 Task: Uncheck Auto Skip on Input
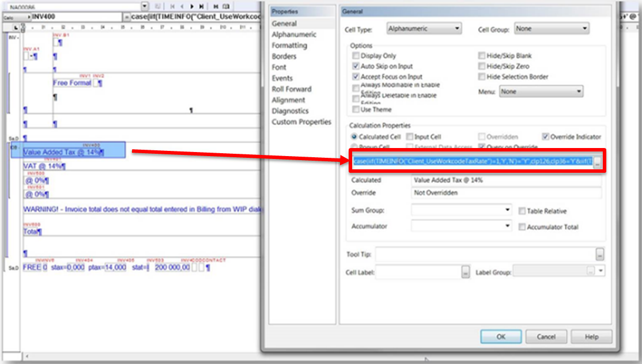(x=356, y=66)
